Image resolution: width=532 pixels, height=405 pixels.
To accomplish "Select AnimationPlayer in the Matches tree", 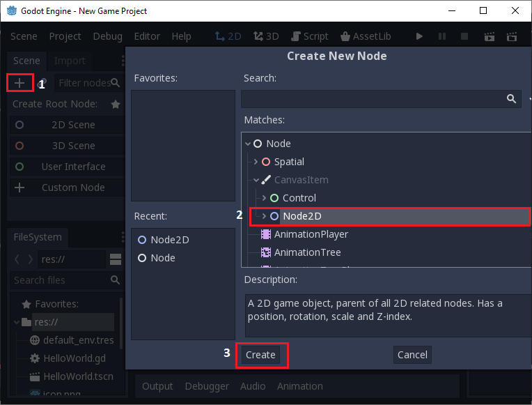I will click(x=311, y=234).
